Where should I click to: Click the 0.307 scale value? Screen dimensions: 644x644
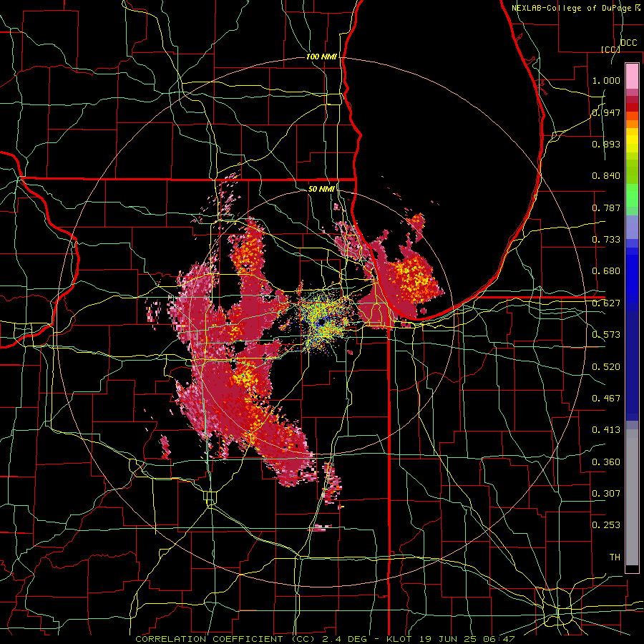pyautogui.click(x=606, y=494)
